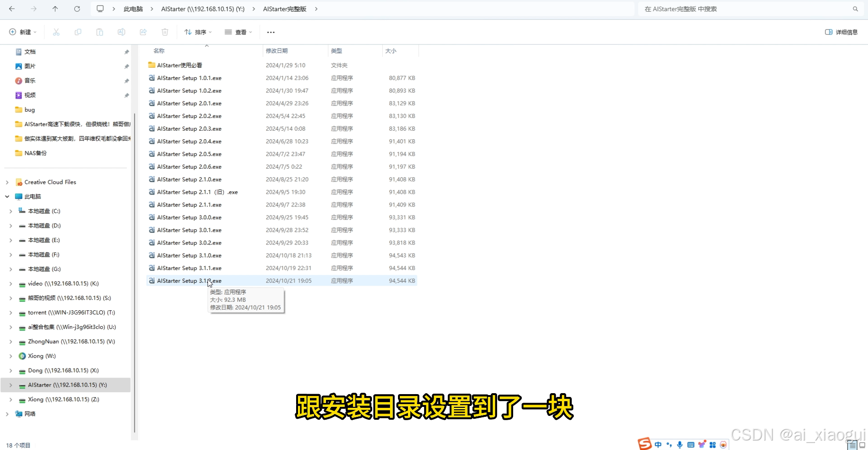Collapse the 此电脑 tree node
868x450 pixels.
coord(7,197)
